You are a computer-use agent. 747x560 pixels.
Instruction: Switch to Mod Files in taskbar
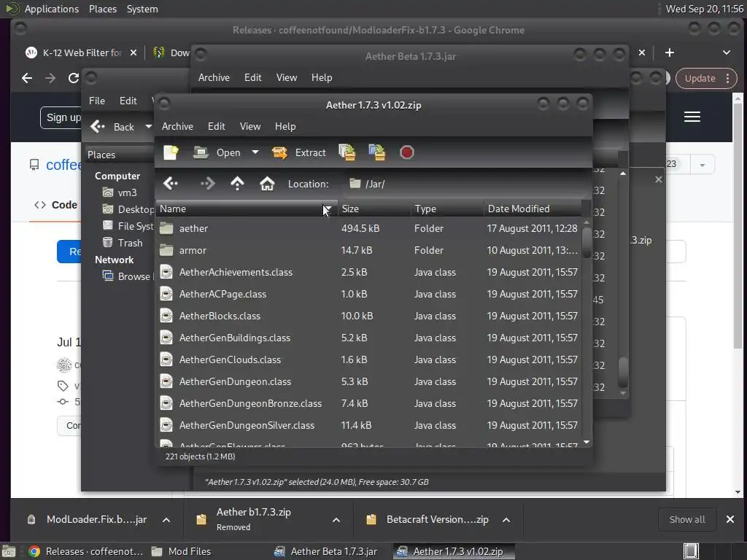pyautogui.click(x=181, y=551)
